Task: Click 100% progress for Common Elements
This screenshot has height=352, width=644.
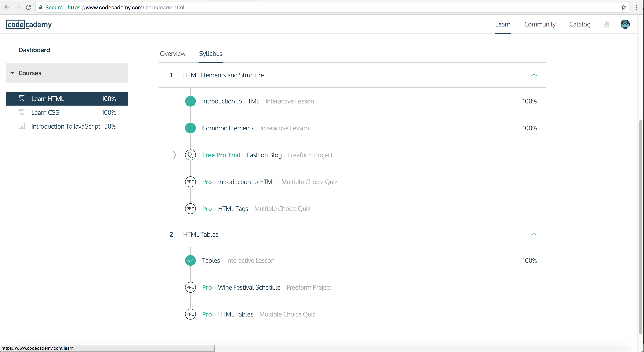Action: coord(530,128)
